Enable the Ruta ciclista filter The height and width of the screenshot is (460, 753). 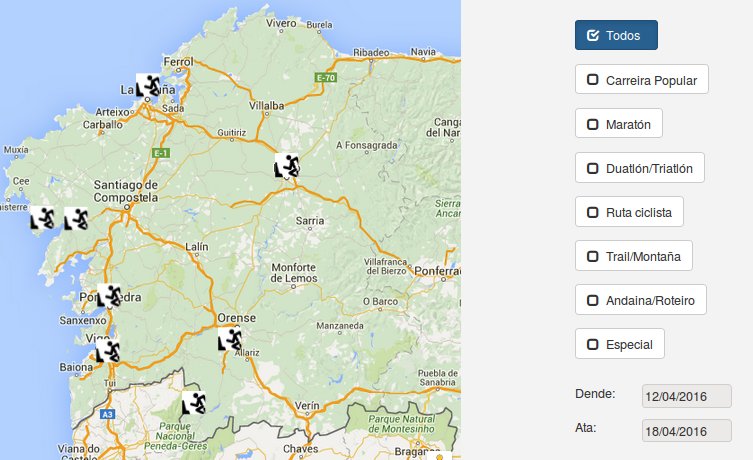point(629,211)
